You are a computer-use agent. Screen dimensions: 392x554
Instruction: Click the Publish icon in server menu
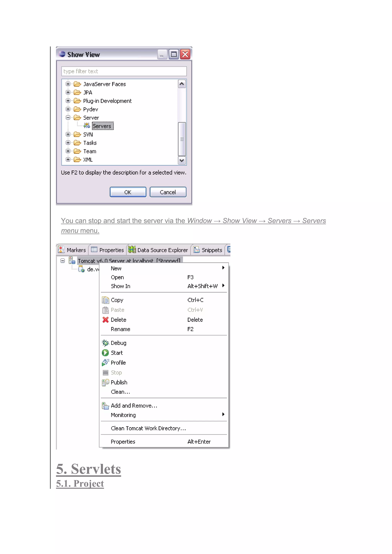coord(105,382)
